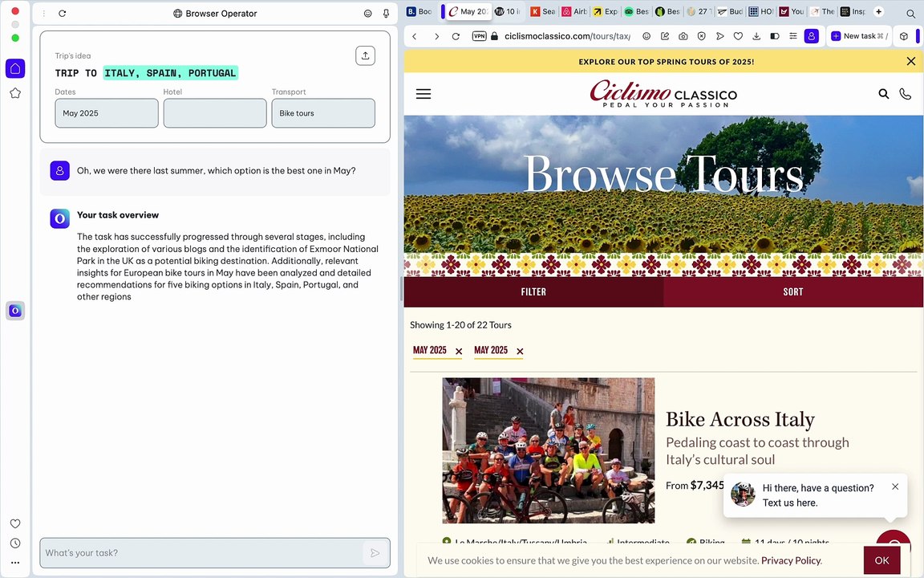Click the empty Hotel field
The image size is (924, 578).
[215, 113]
